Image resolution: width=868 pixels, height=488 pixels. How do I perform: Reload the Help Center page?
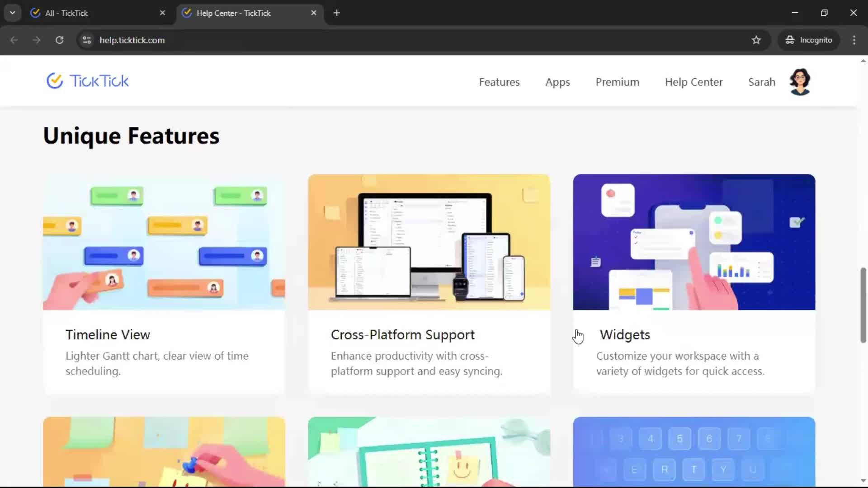(x=59, y=40)
